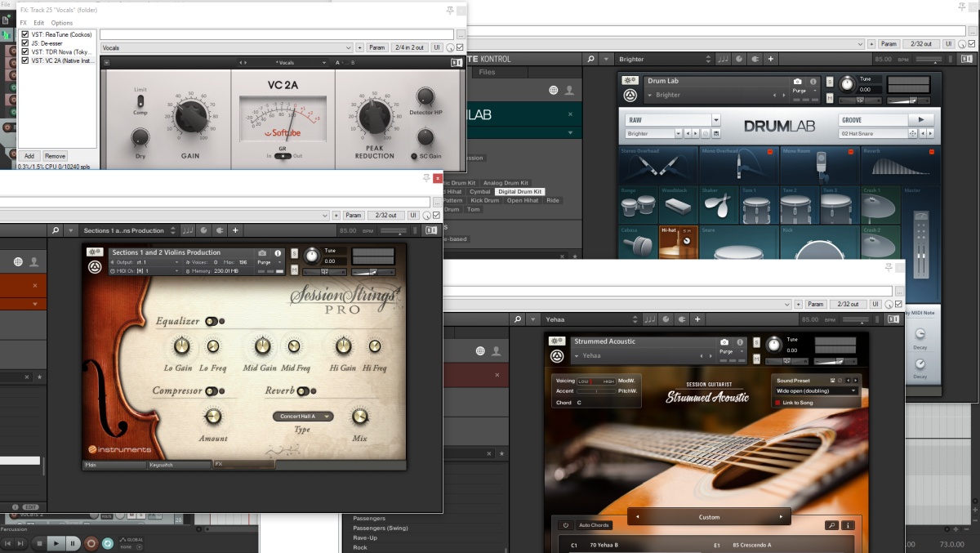Turn on the Session Strings Reverb switch
980x553 pixels.
tap(305, 390)
